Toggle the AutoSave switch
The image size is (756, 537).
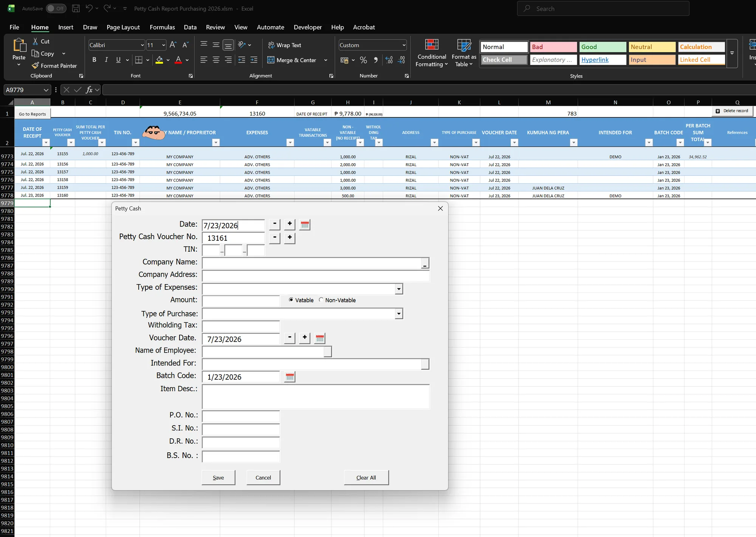pyautogui.click(x=56, y=8)
